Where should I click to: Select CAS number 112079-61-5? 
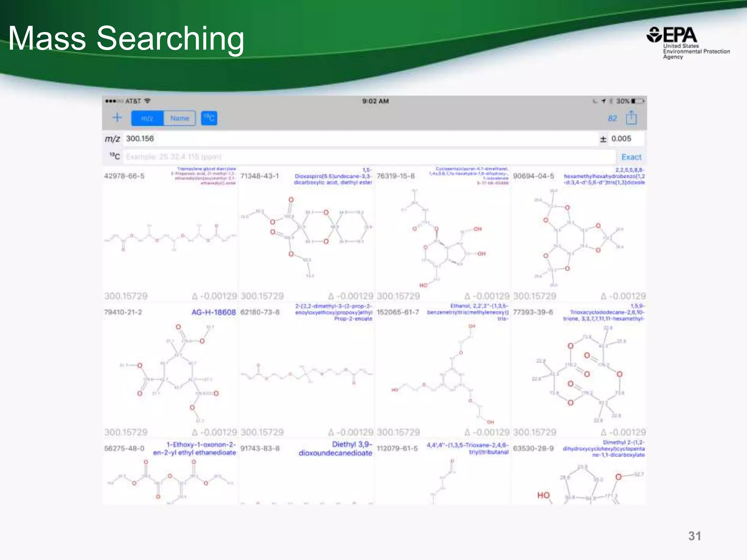point(397,448)
